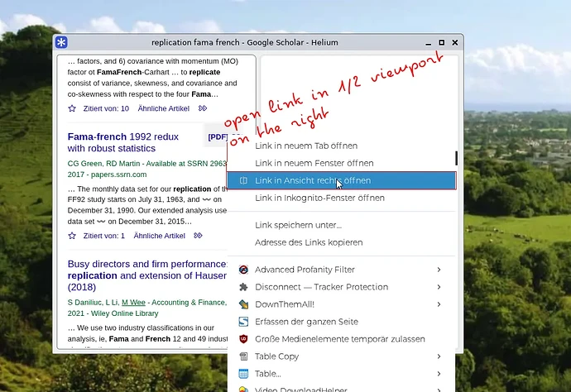Screen dimensions: 571x392
Task: Expand Advanced Profanity Filter submenu arrow
Action: click(439, 270)
